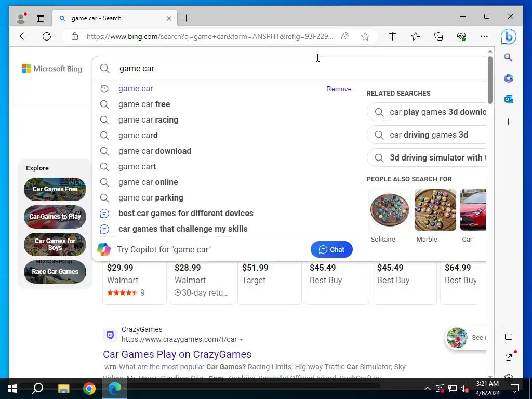Explore 'Car Games for Boys' pill
The height and width of the screenshot is (399, 532).
point(55,244)
